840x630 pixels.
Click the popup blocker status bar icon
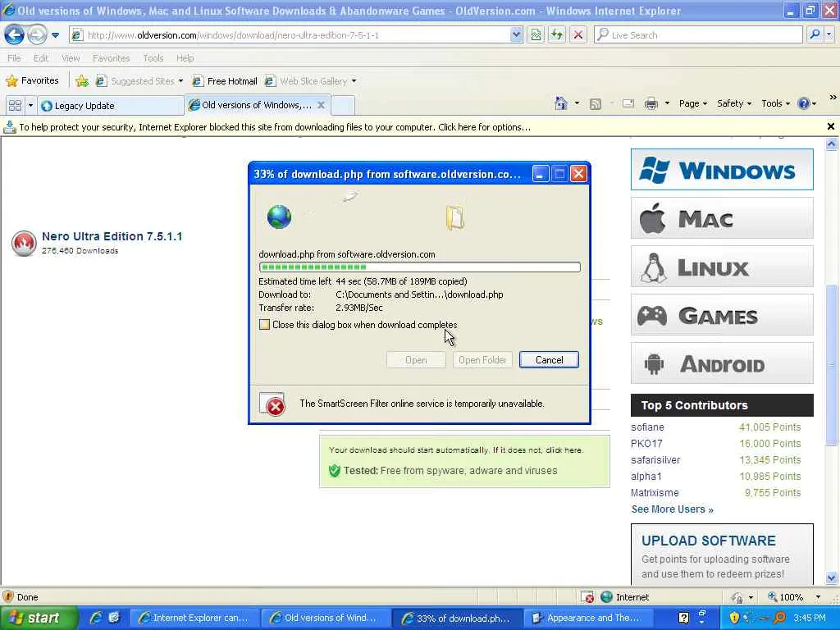coord(587,597)
